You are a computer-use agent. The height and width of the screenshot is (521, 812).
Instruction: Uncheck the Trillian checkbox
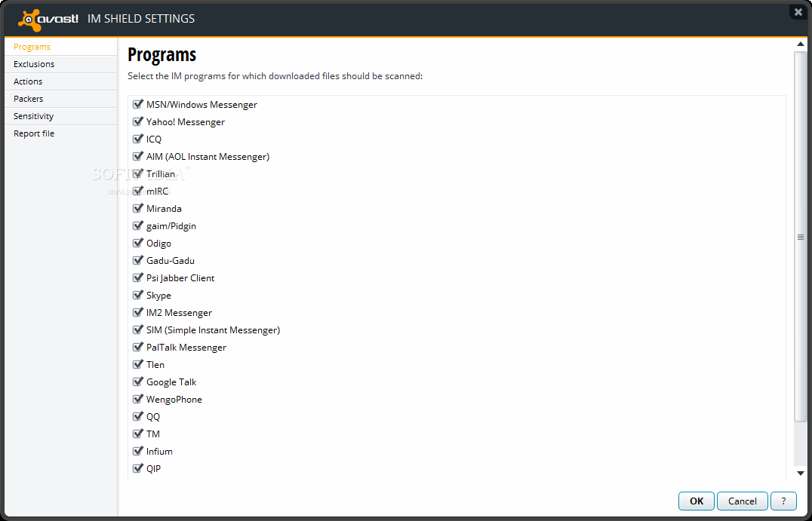click(138, 173)
